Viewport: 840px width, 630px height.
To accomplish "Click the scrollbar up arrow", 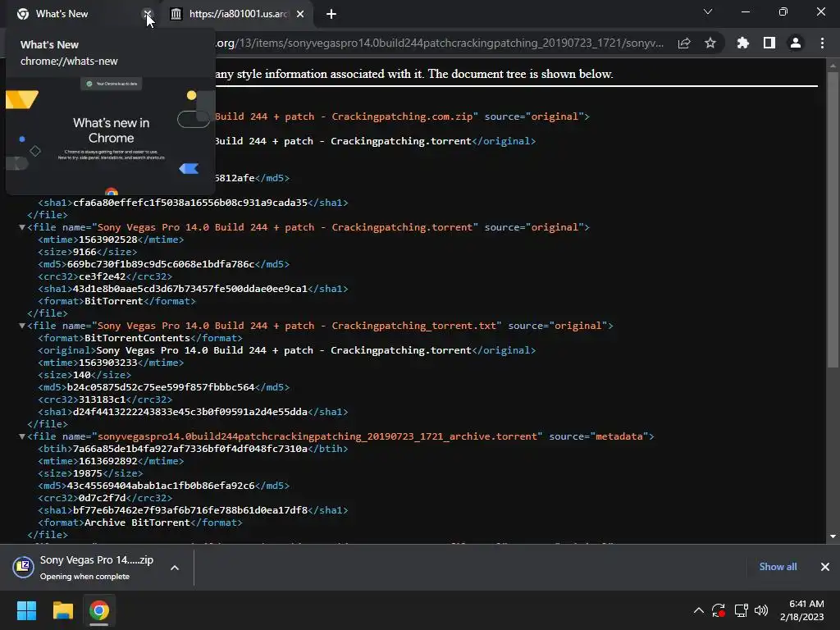I will [x=833, y=66].
